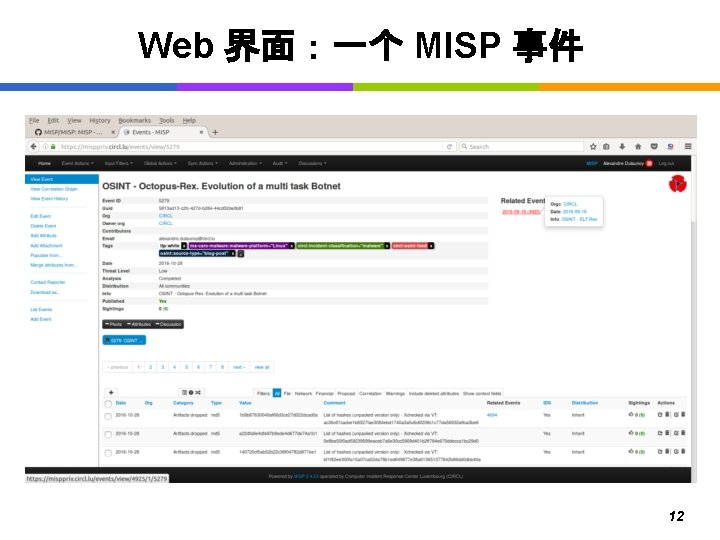Go to page 3 of attributes
The width and height of the screenshot is (720, 540).
(x=162, y=367)
